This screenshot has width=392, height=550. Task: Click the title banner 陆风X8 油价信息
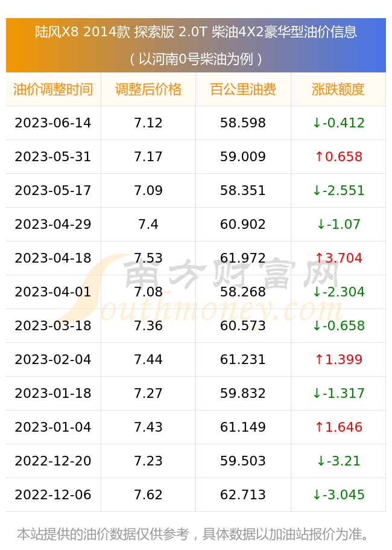click(x=196, y=45)
